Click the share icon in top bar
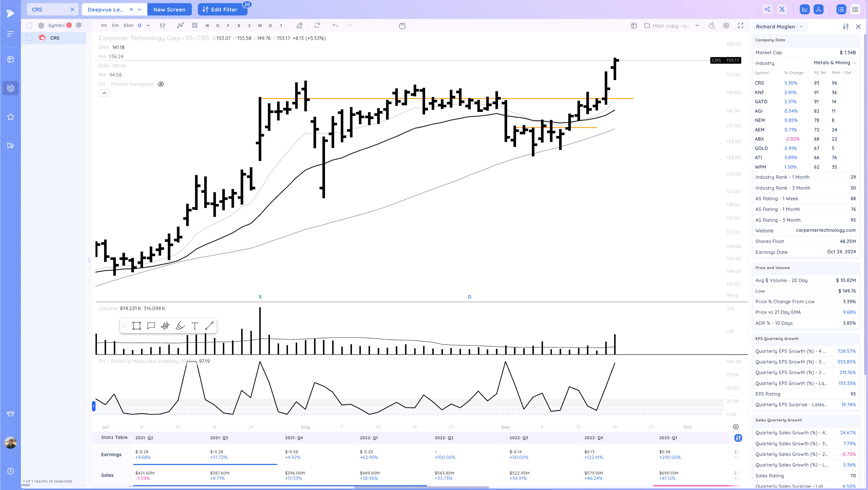Viewport: 868px width, 490px height. click(767, 9)
